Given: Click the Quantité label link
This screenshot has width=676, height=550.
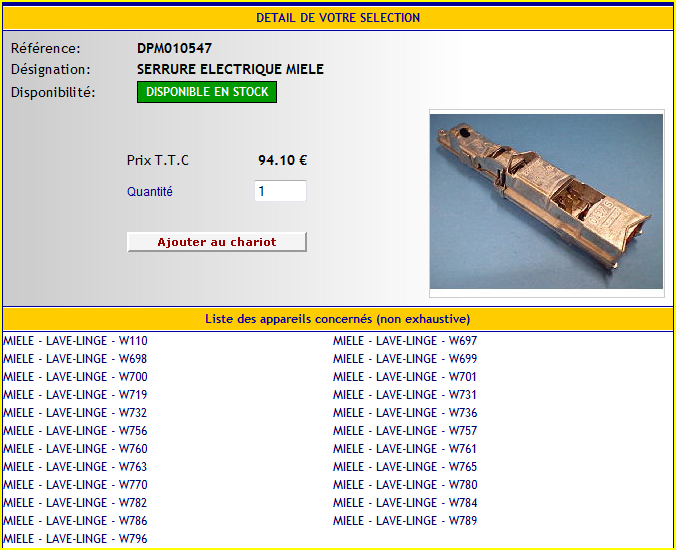Looking at the screenshot, I should 150,191.
